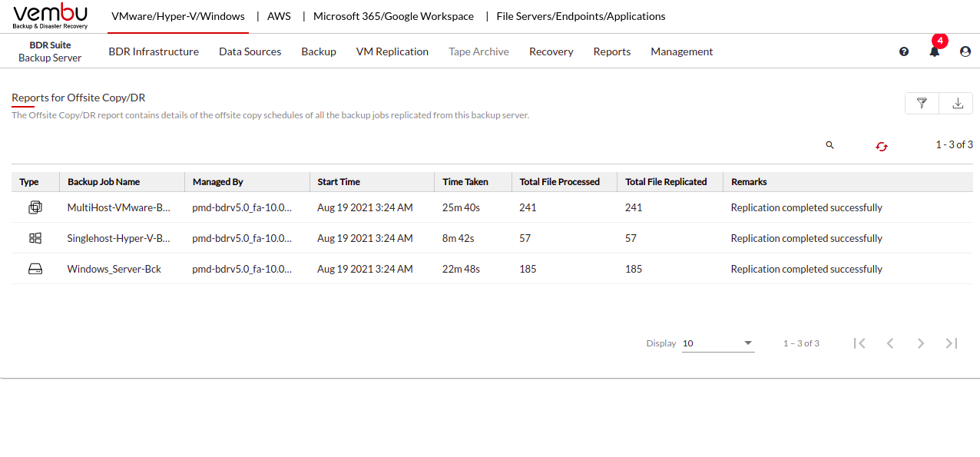980x457 pixels.
Task: Click Managed By value in Singlehost-Hyper-V row
Action: coord(242,238)
